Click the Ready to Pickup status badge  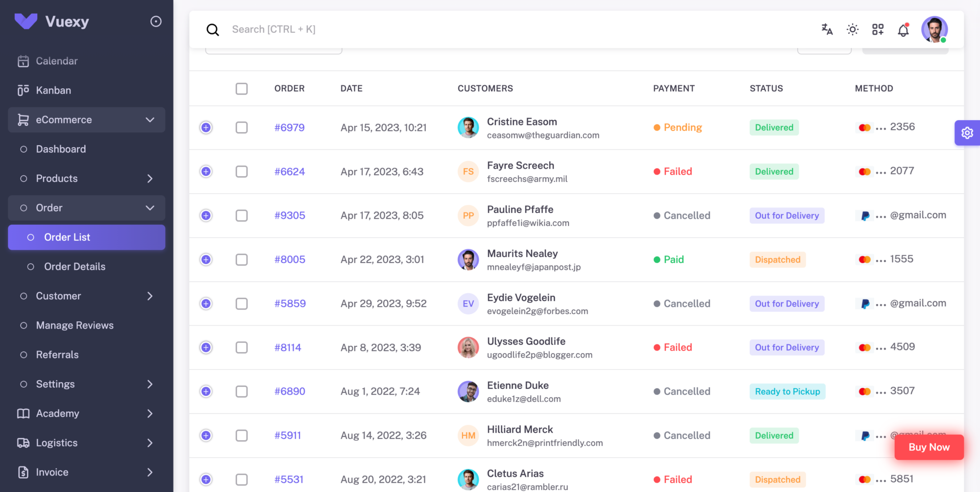click(x=788, y=391)
